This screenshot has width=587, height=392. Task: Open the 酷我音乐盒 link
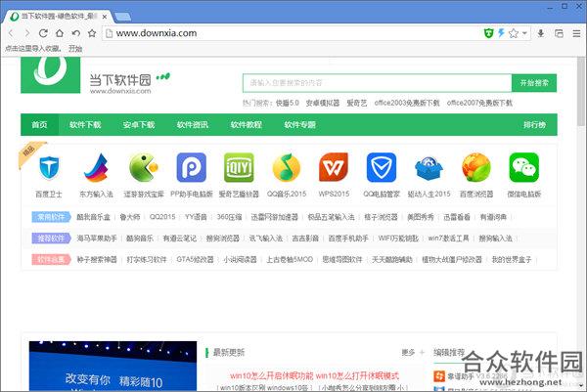93,217
